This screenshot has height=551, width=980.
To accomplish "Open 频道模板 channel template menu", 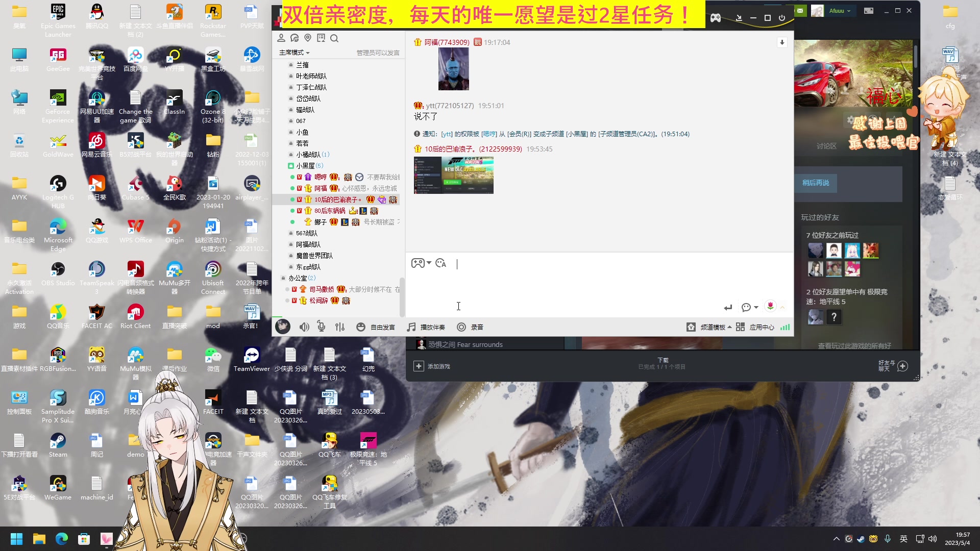I will point(708,327).
